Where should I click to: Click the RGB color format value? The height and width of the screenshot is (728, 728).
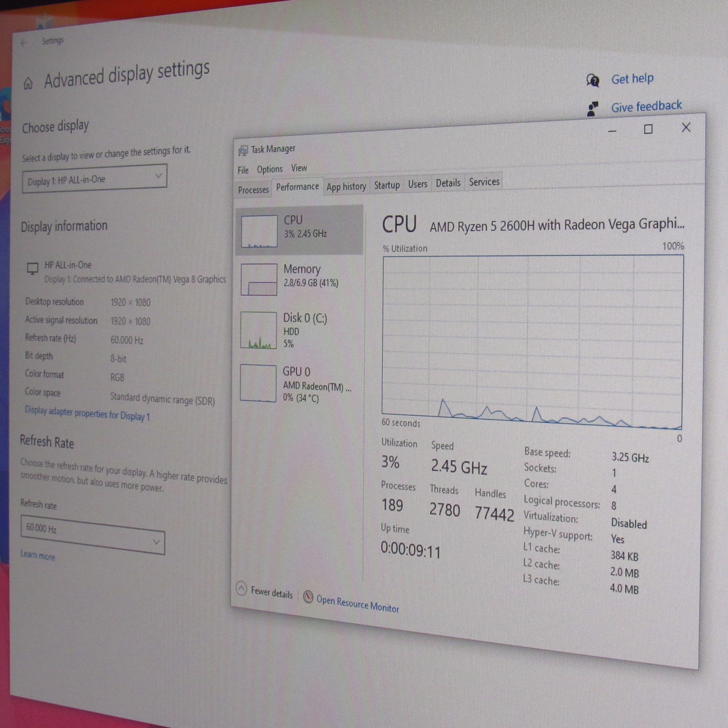(x=117, y=378)
